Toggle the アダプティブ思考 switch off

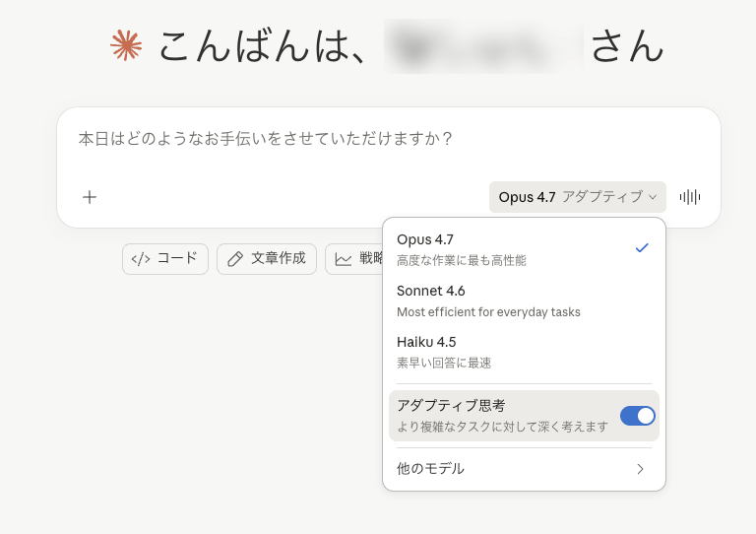coord(638,416)
